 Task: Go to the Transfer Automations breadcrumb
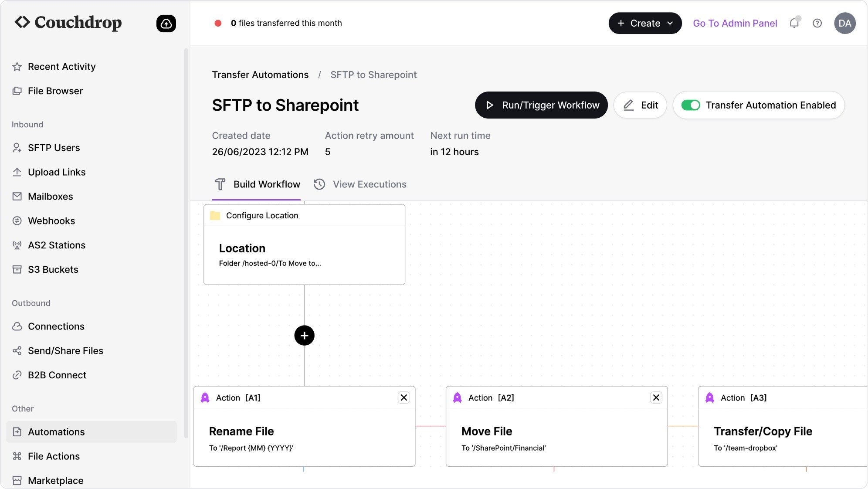coord(260,75)
